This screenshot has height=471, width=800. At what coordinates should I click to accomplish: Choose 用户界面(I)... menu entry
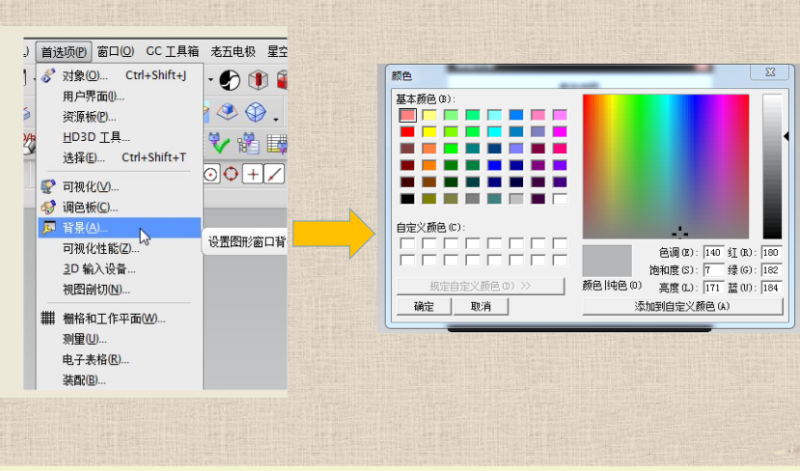pyautogui.click(x=93, y=96)
